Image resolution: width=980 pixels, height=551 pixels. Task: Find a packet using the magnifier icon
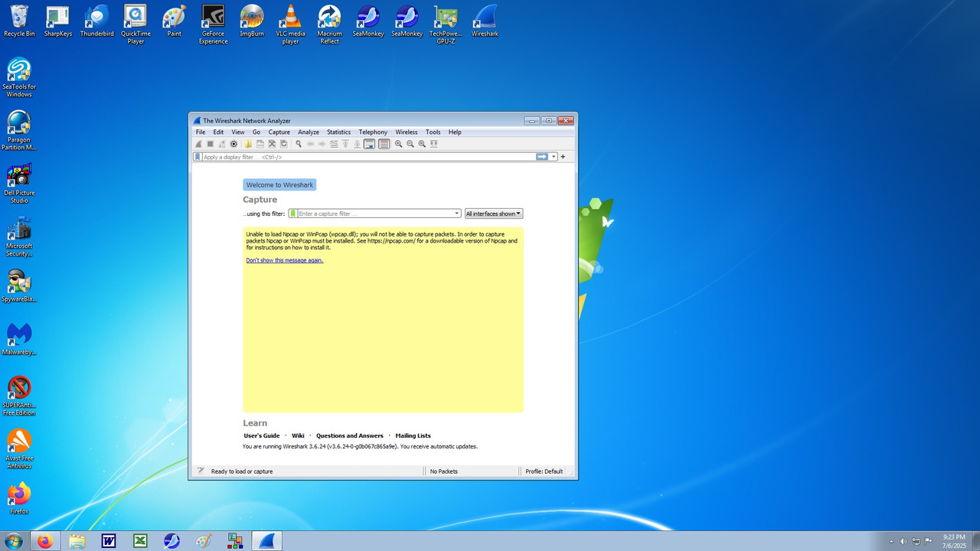pyautogui.click(x=299, y=144)
